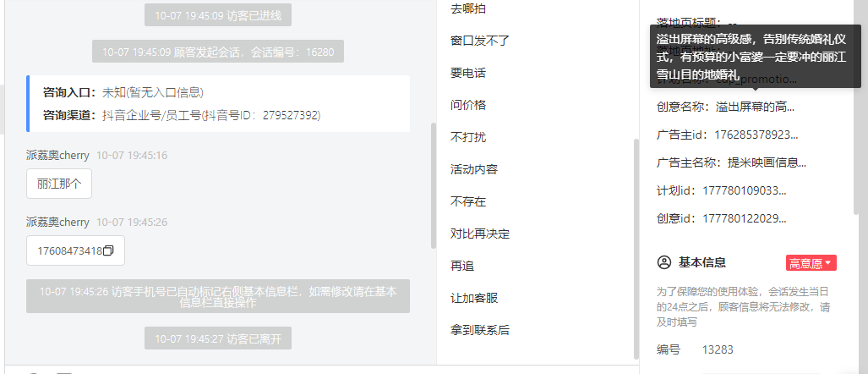Image resolution: width=868 pixels, height=374 pixels.
Task: Select the 不存在 quick reply
Action: click(x=468, y=201)
